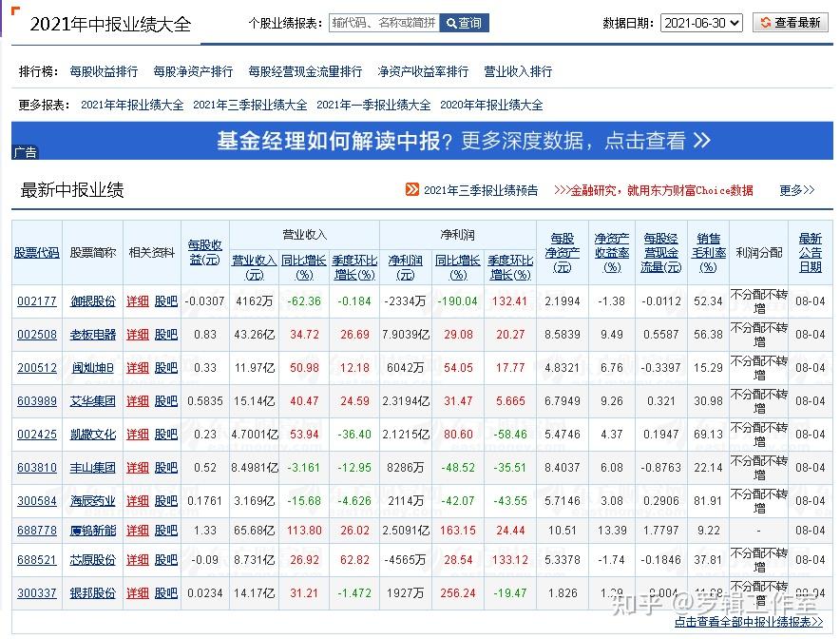Click the 查看最新 refresh button
840x639 pixels.
pyautogui.click(x=791, y=23)
